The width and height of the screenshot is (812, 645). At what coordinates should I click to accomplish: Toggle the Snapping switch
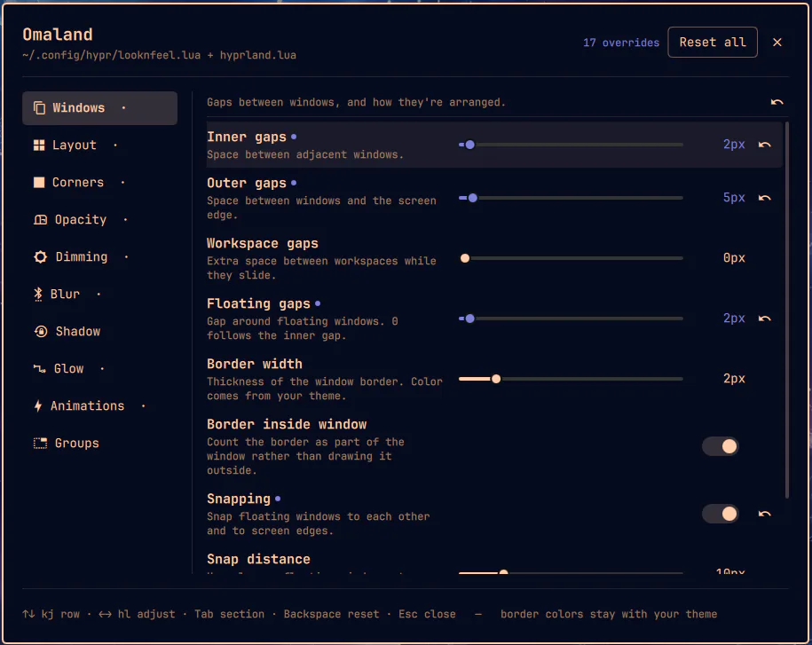pyautogui.click(x=720, y=514)
